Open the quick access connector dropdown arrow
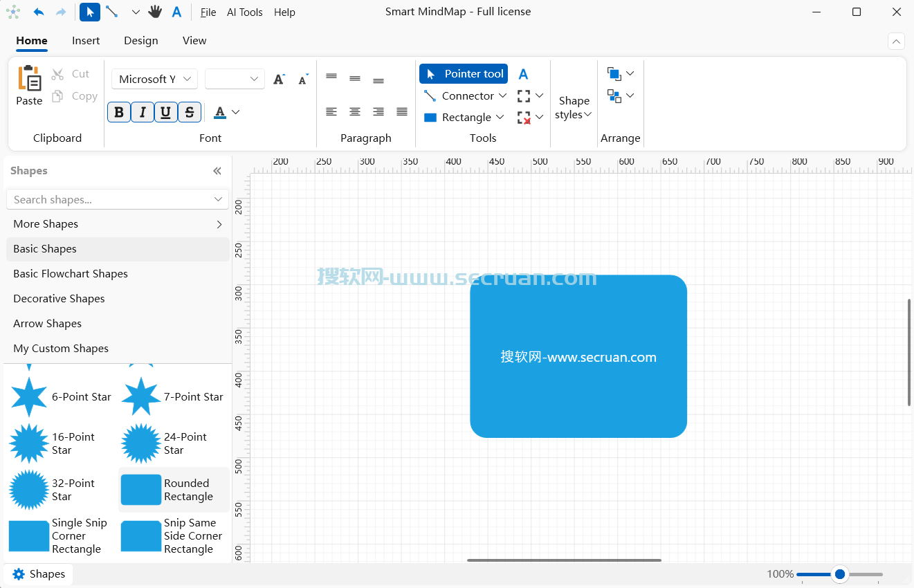 click(x=136, y=12)
